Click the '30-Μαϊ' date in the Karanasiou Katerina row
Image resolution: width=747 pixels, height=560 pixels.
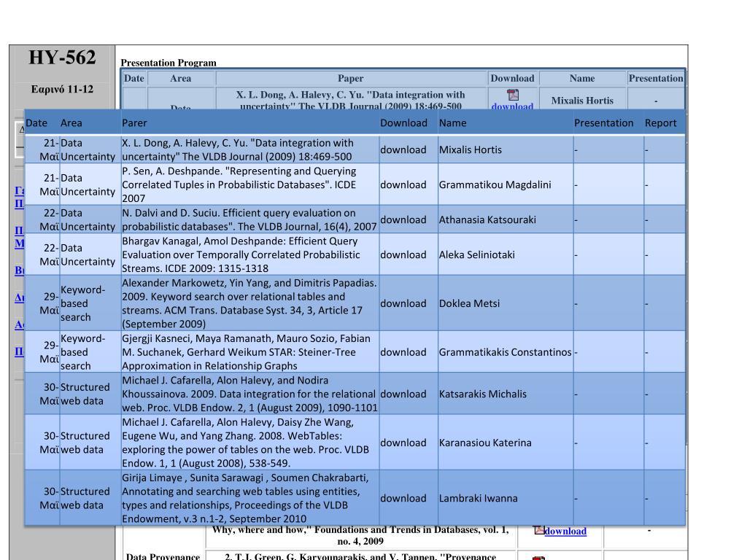click(50, 443)
